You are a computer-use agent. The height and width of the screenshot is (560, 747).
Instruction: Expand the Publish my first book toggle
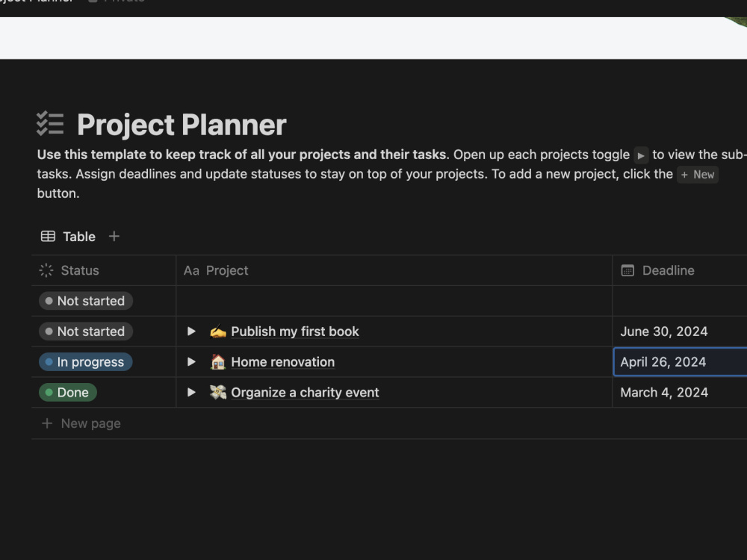[191, 331]
